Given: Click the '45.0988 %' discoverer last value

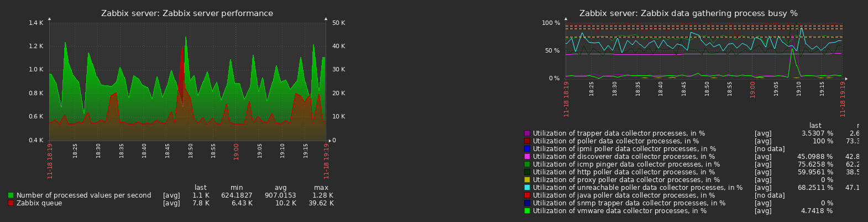Looking at the screenshot, I should 815,157.
